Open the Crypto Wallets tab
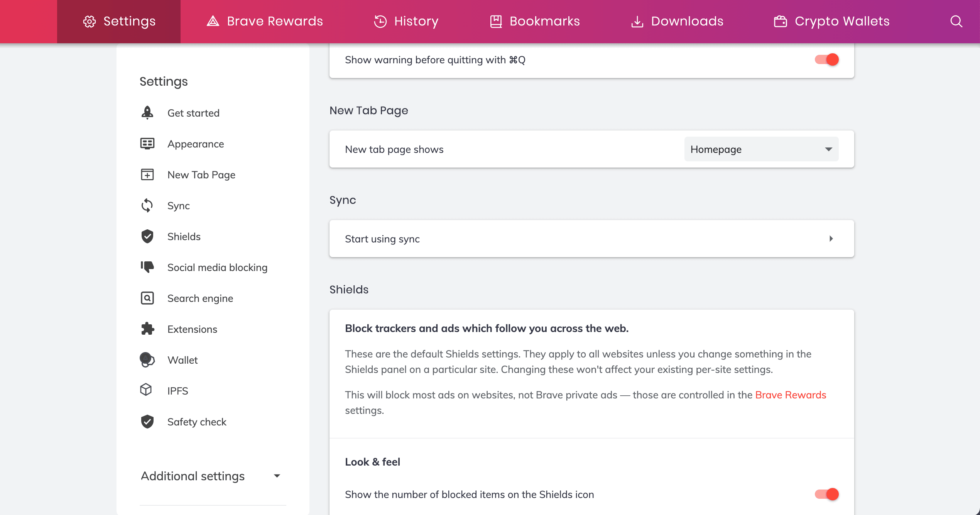 tap(831, 21)
